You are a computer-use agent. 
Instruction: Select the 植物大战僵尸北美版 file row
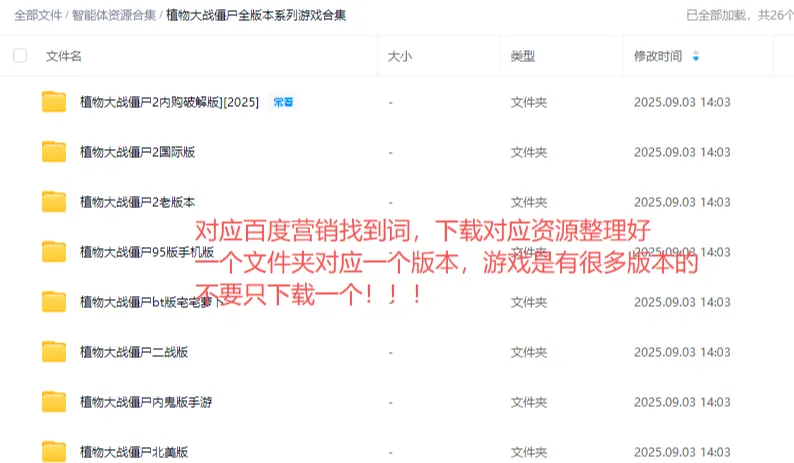click(397, 451)
